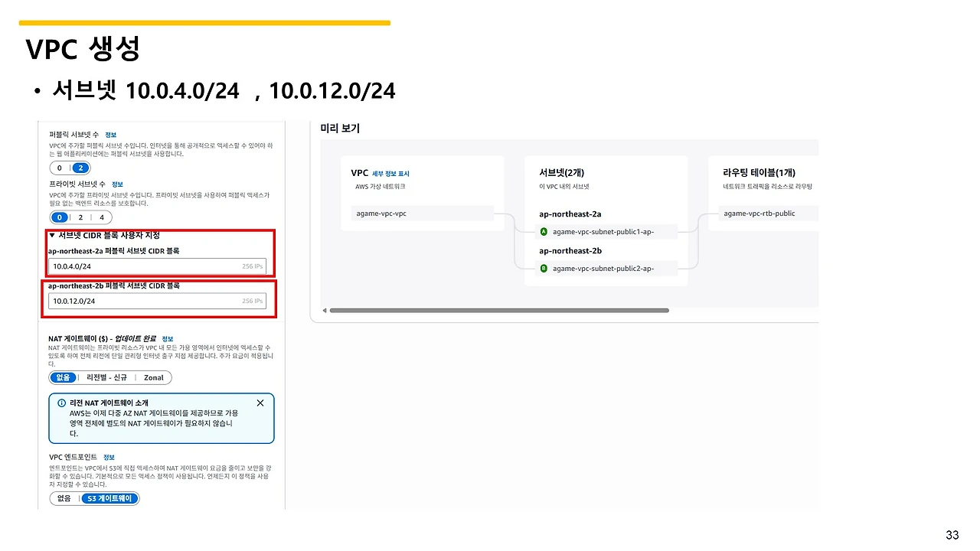The width and height of the screenshot is (980, 551).
Task: Select agame-vpc-rtb-public route table
Action: (x=768, y=214)
